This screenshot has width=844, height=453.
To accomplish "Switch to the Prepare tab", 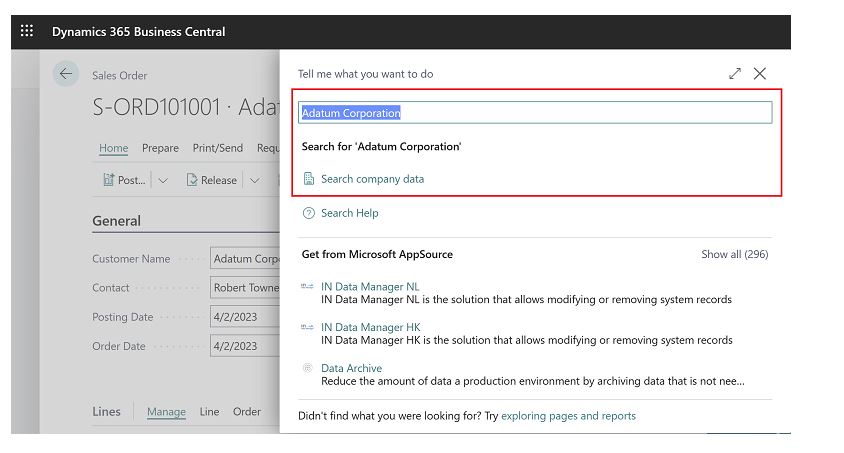I will coord(160,148).
